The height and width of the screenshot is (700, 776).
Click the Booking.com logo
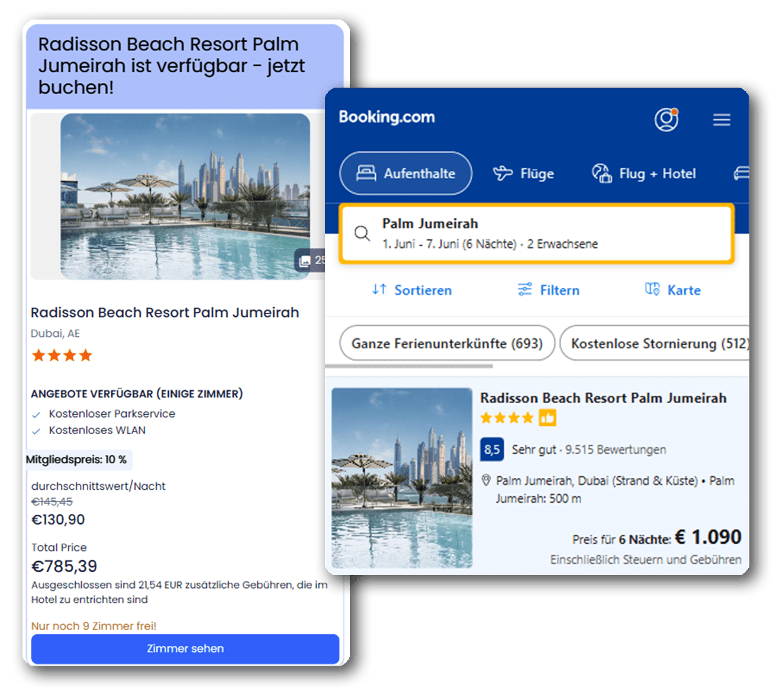click(387, 117)
